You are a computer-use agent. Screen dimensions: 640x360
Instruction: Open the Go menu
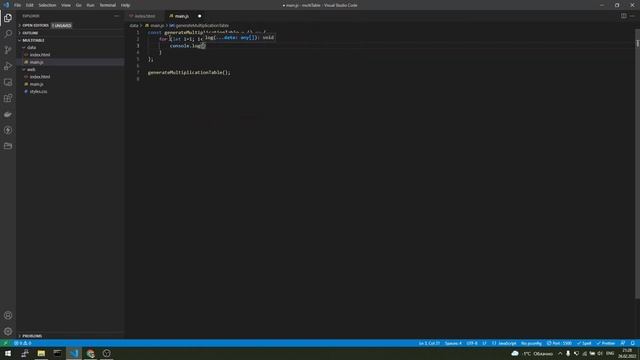(x=78, y=5)
